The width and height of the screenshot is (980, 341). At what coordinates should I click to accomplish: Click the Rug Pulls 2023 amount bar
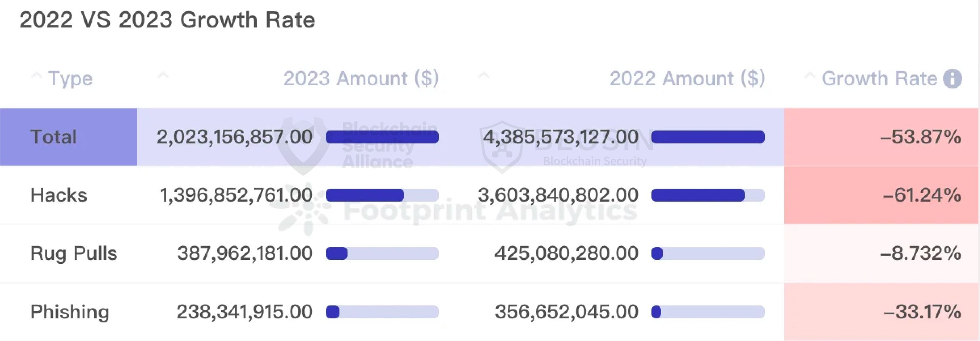382,253
